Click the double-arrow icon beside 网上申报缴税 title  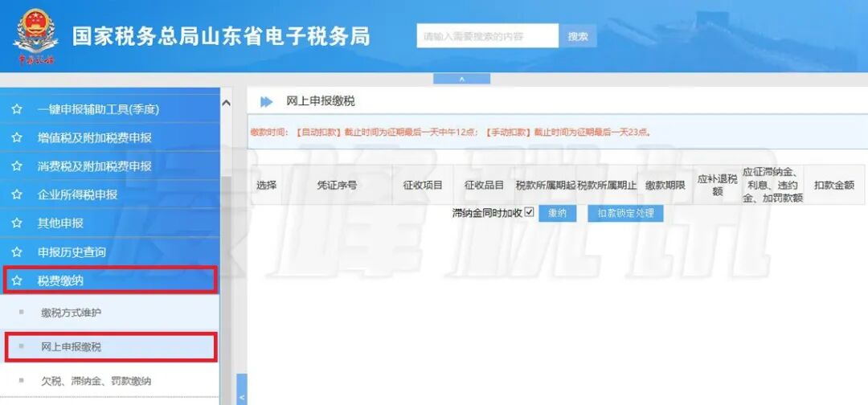(x=266, y=102)
